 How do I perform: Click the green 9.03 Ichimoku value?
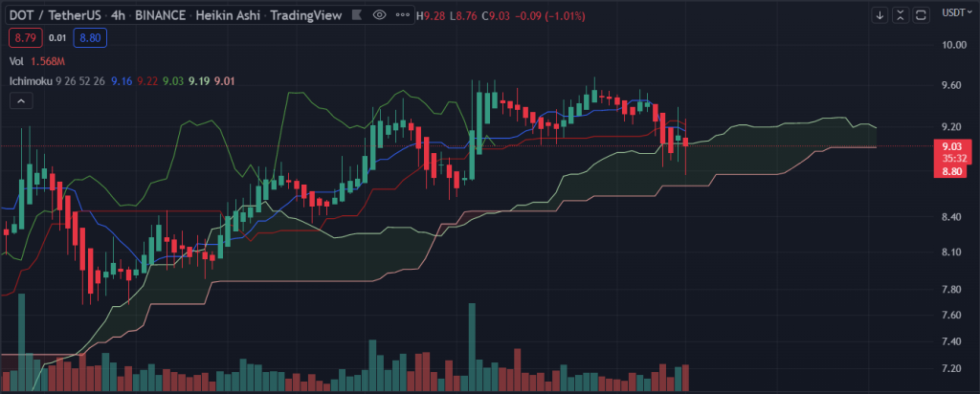pyautogui.click(x=172, y=81)
